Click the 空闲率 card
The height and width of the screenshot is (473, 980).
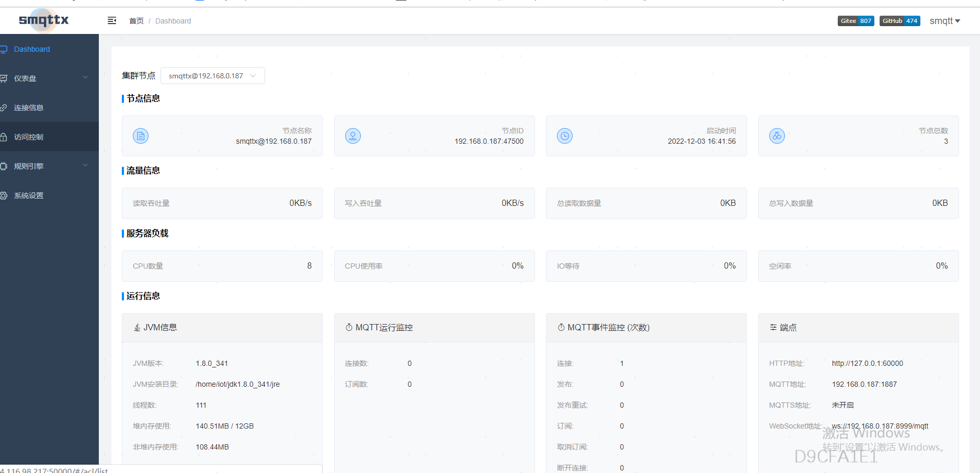coord(859,266)
